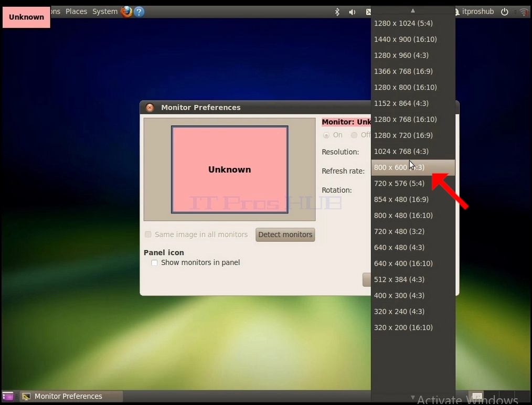Open the Places menu
The height and width of the screenshot is (405, 532).
(x=77, y=12)
